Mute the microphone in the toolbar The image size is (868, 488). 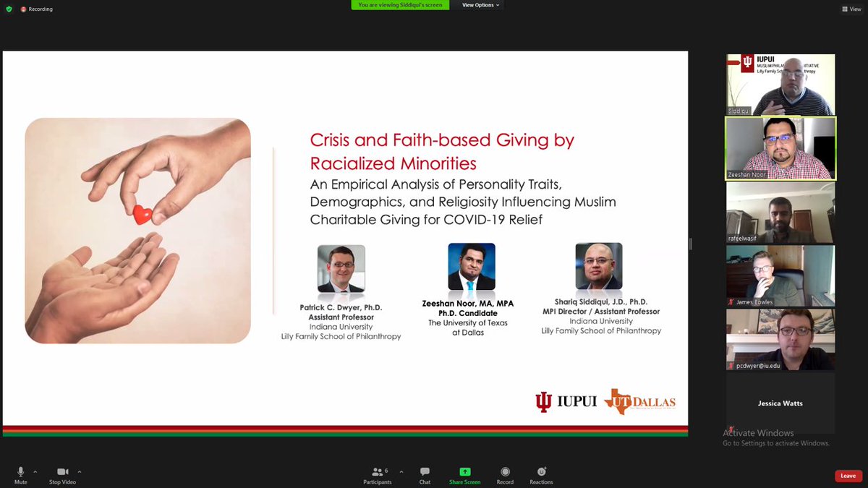click(x=21, y=475)
